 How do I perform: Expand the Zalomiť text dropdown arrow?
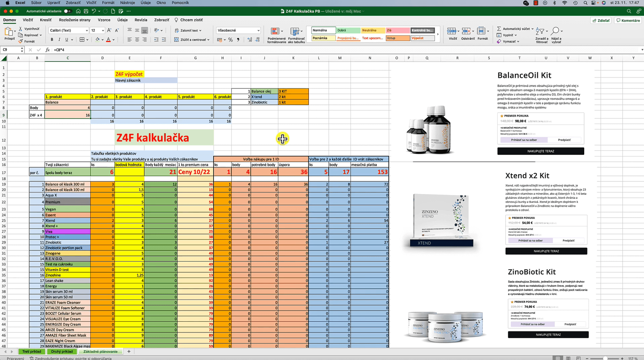click(200, 31)
